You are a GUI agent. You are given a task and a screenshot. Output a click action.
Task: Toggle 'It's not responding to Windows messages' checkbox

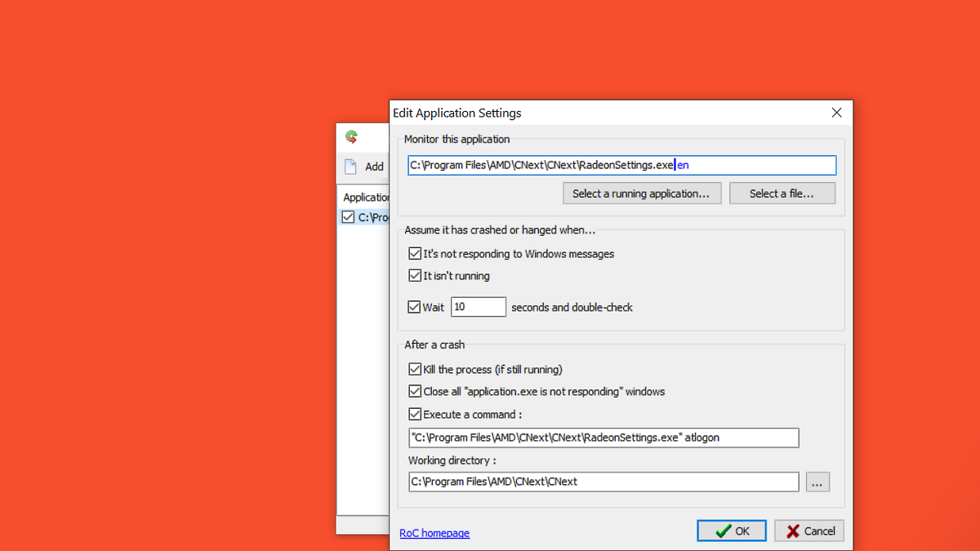pos(415,254)
